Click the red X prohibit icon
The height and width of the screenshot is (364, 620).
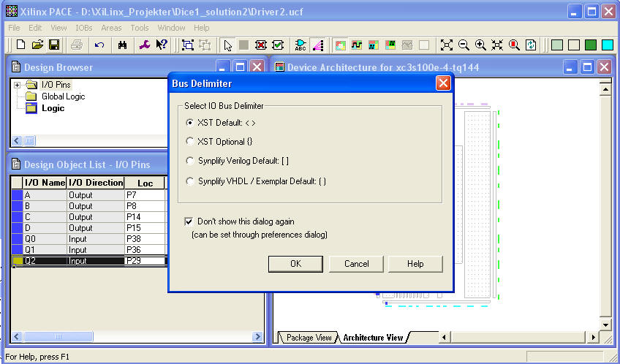coord(261,45)
